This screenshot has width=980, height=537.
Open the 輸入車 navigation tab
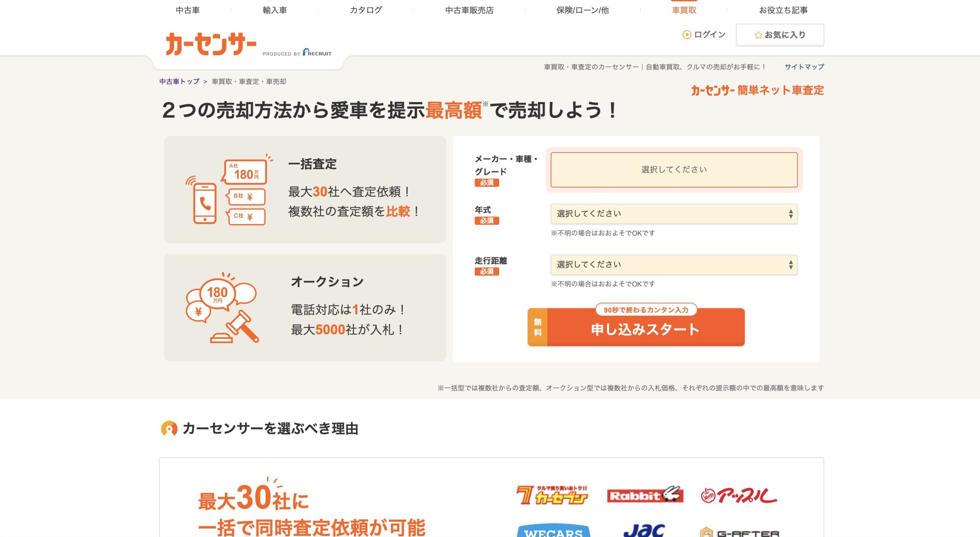pos(275,10)
